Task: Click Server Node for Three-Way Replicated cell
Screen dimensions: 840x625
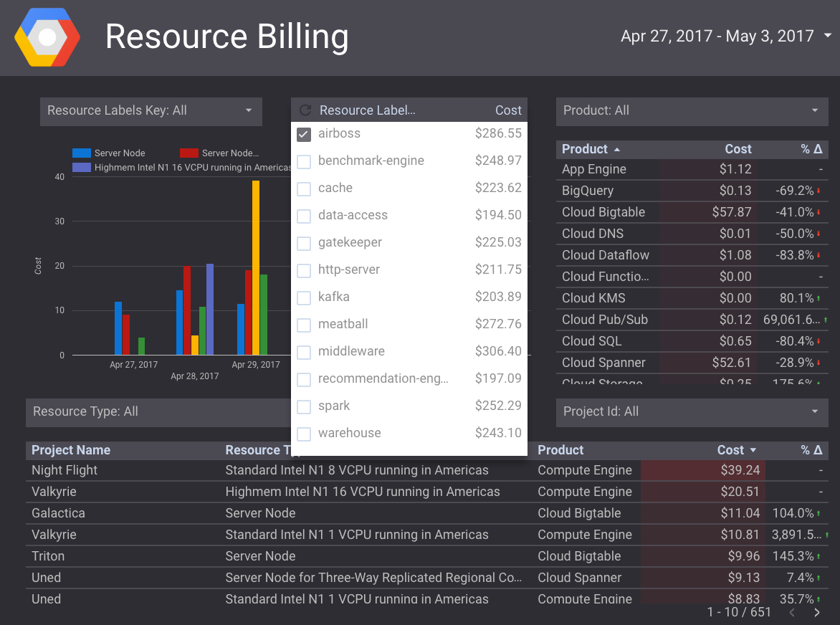Action: click(x=373, y=578)
